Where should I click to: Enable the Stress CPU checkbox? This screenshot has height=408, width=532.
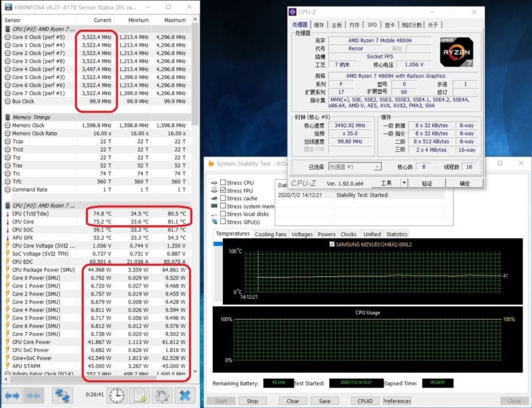coord(223,182)
